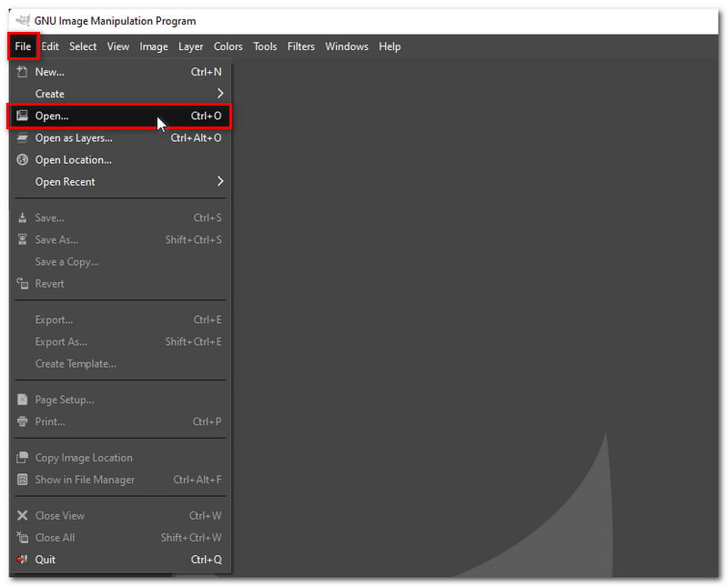The width and height of the screenshot is (728, 587).
Task: Click the Ctrl+Q shortcut label
Action: [x=207, y=559]
